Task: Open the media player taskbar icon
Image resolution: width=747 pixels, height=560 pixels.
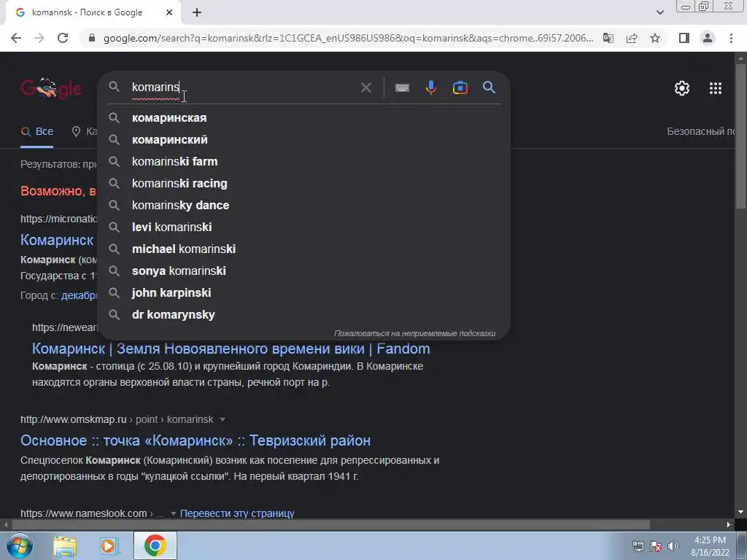Action: pyautogui.click(x=109, y=545)
